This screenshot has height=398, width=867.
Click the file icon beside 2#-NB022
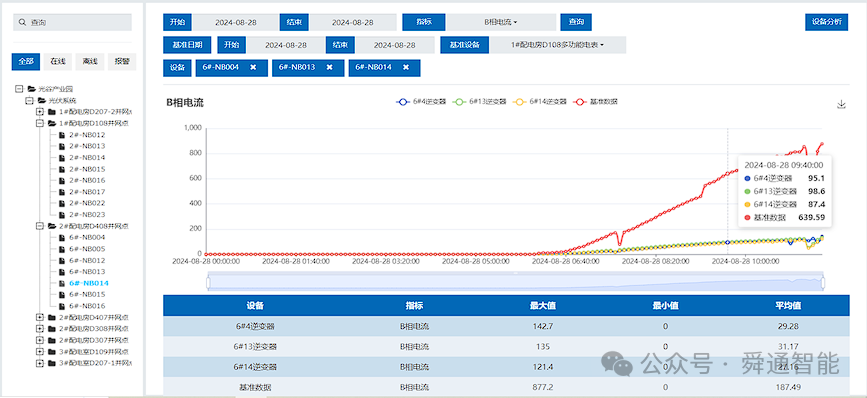[62, 203]
